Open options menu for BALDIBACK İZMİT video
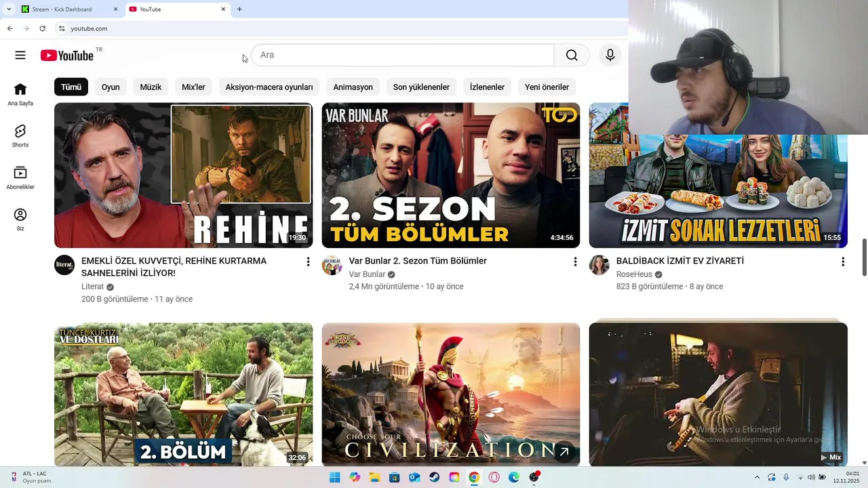The height and width of the screenshot is (488, 868). (843, 262)
